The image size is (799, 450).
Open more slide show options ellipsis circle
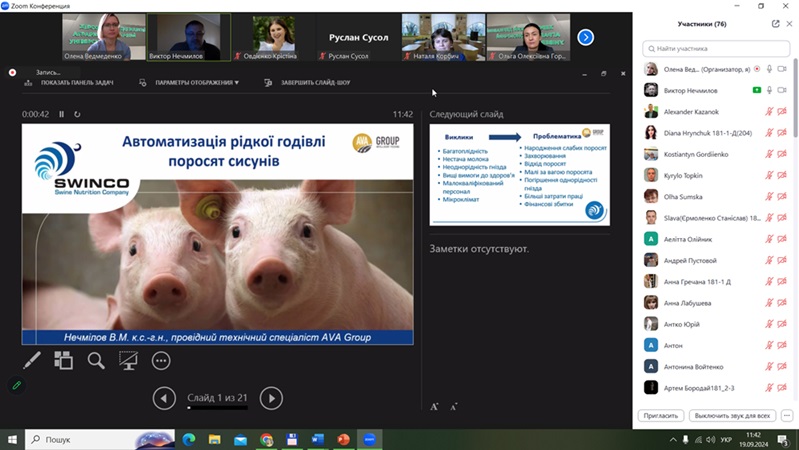[161, 360]
